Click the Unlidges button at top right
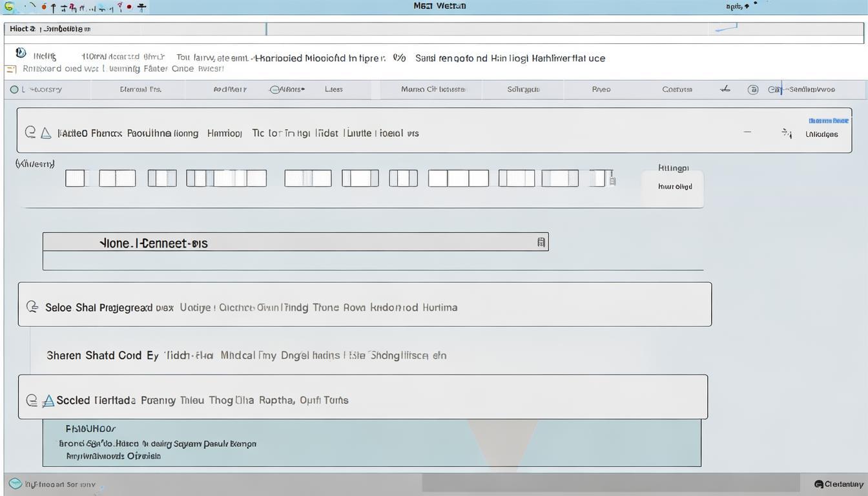Image resolution: width=868 pixels, height=496 pixels. 821,134
